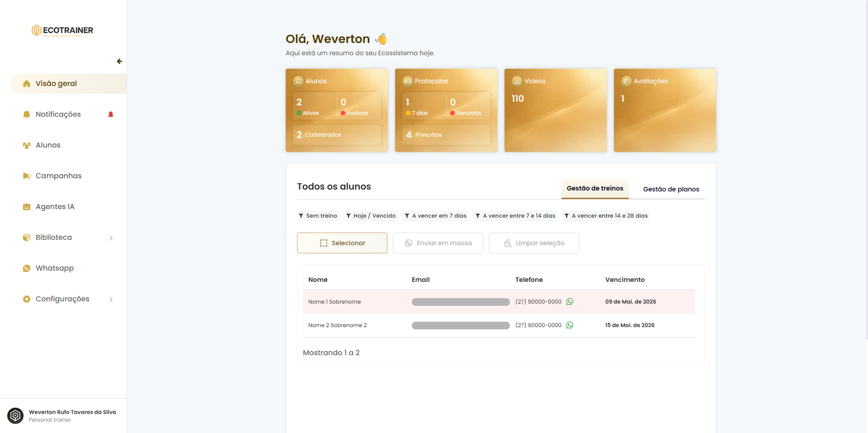Open the Vídeos summary card
The width and height of the screenshot is (868, 433).
(x=556, y=110)
